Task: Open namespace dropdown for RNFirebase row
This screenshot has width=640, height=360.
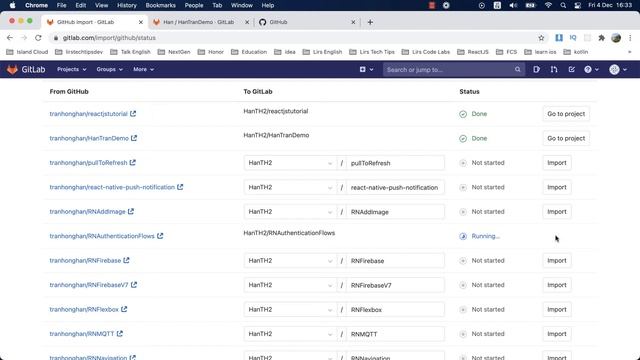Action: pyautogui.click(x=290, y=260)
